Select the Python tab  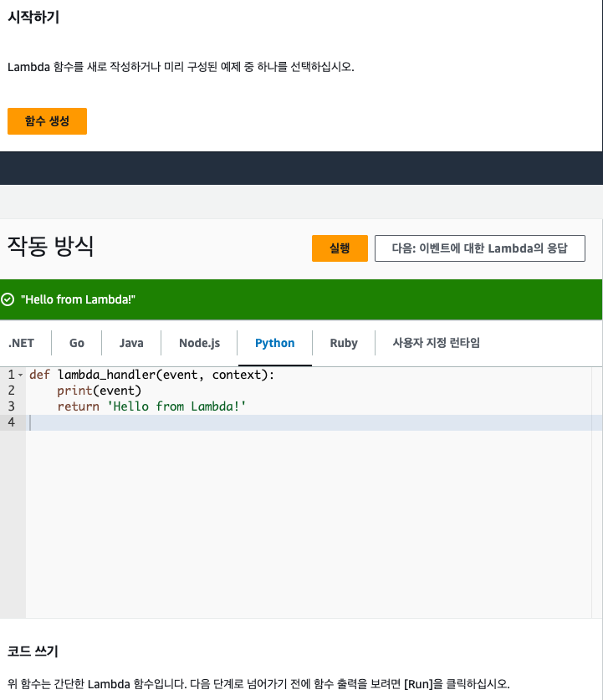click(x=275, y=343)
